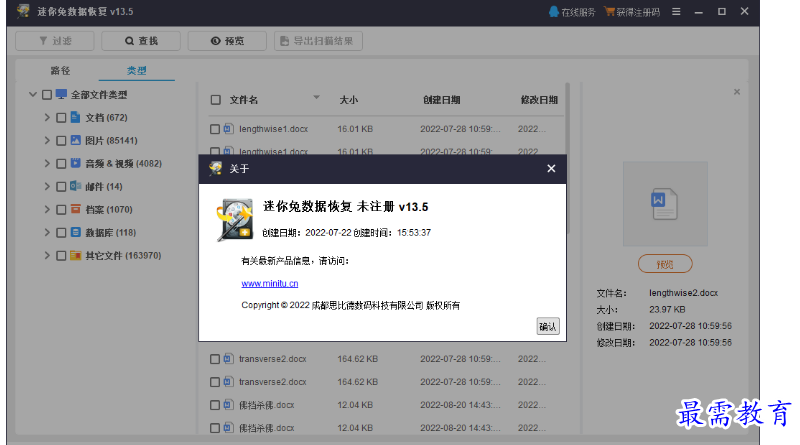Close the About (关于) dialog
This screenshot has width=800, height=445.
(551, 168)
